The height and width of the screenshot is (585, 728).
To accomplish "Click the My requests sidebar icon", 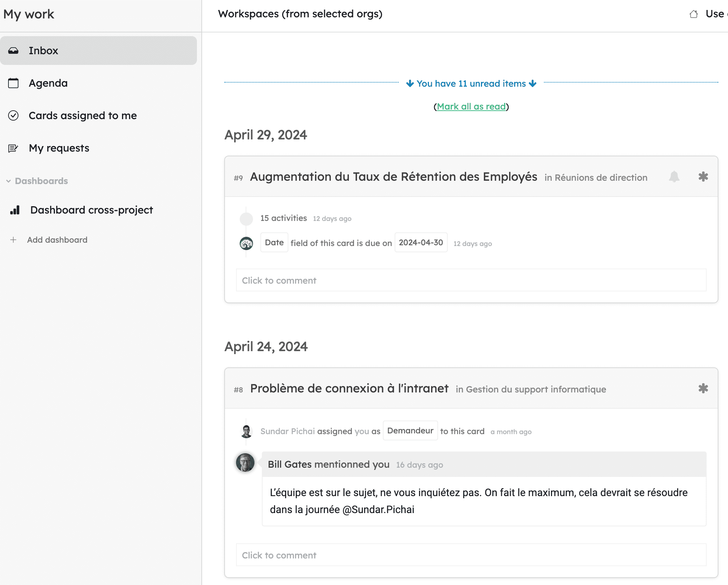I will [x=14, y=148].
